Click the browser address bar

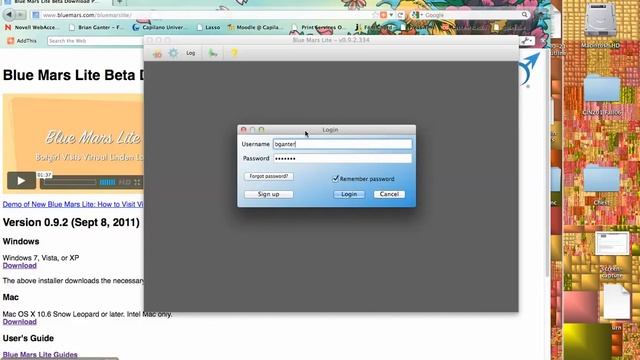[x=204, y=15]
